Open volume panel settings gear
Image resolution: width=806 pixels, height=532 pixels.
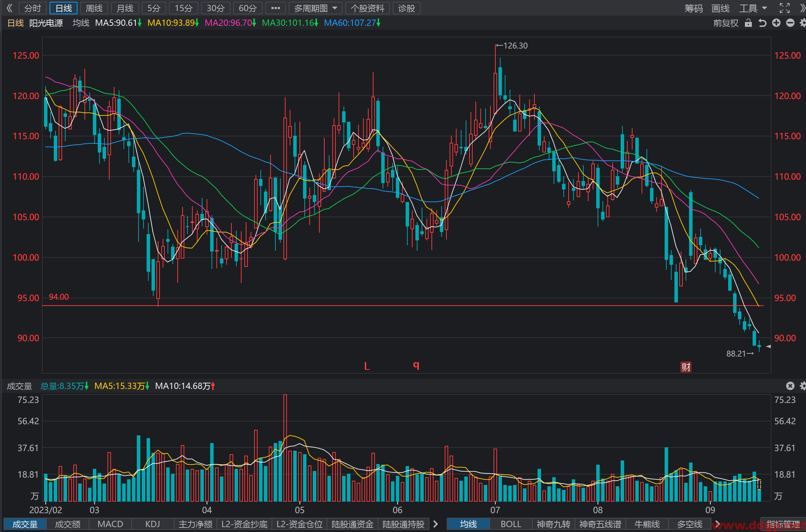point(803,386)
